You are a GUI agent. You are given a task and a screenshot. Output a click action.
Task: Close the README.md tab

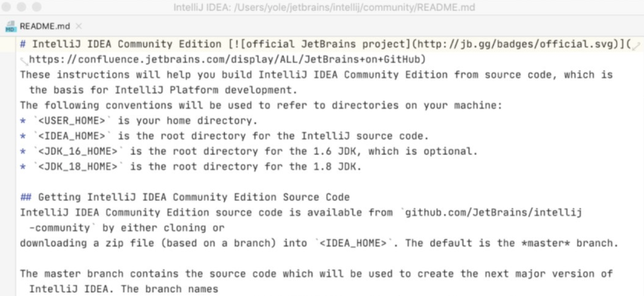(79, 26)
